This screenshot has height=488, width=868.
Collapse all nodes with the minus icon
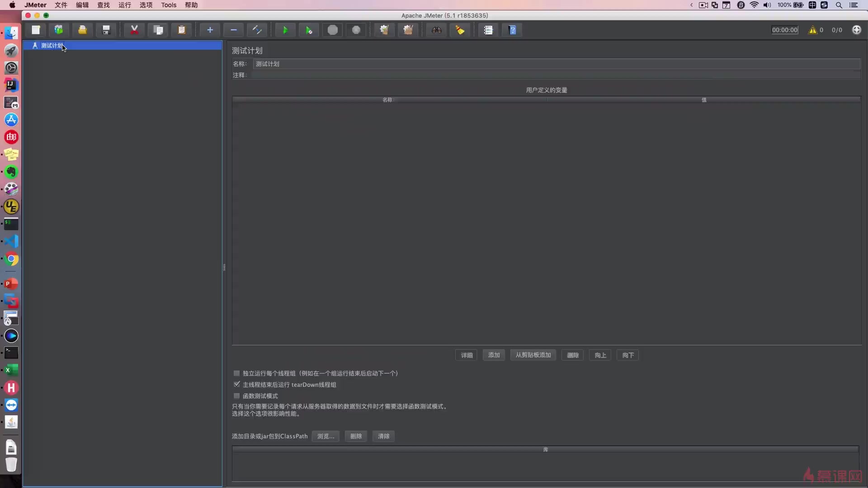point(234,30)
